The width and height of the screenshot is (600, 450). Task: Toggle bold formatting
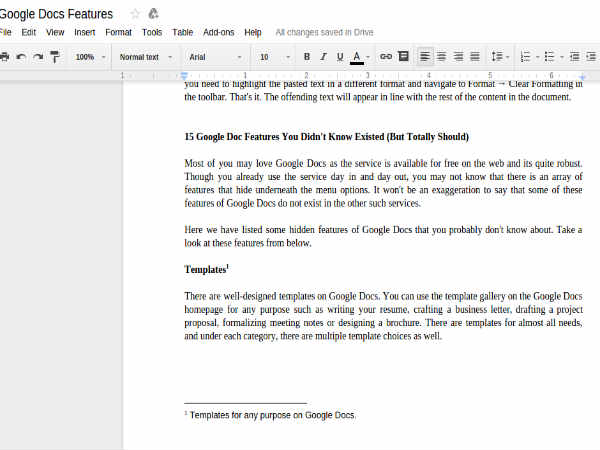(x=307, y=57)
